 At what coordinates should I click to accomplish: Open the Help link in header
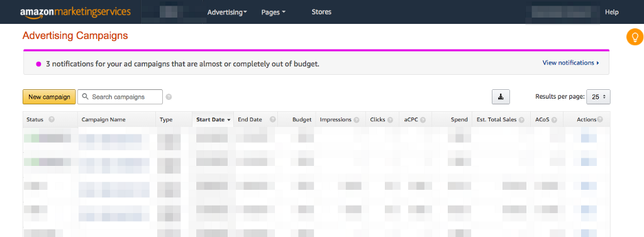(611, 13)
